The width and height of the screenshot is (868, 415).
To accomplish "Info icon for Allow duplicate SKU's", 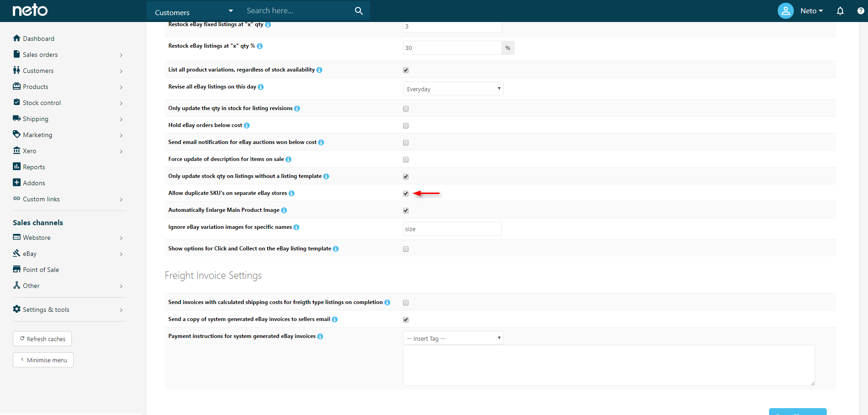I will 292,193.
